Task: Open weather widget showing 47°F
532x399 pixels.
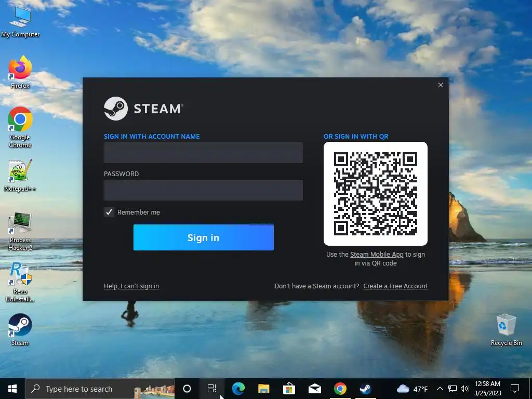Action: 412,389
